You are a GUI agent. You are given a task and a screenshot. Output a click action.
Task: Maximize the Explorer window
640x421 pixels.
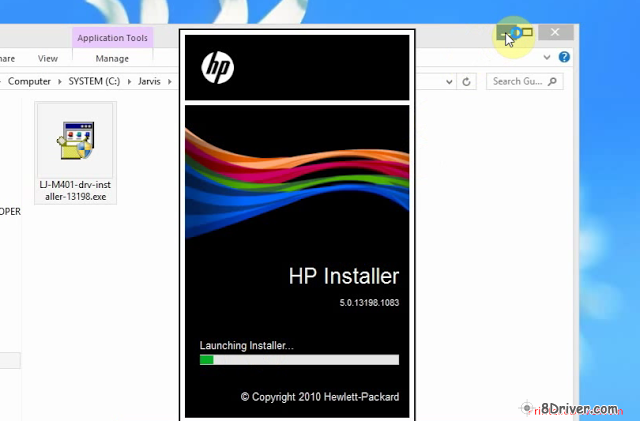tap(527, 32)
